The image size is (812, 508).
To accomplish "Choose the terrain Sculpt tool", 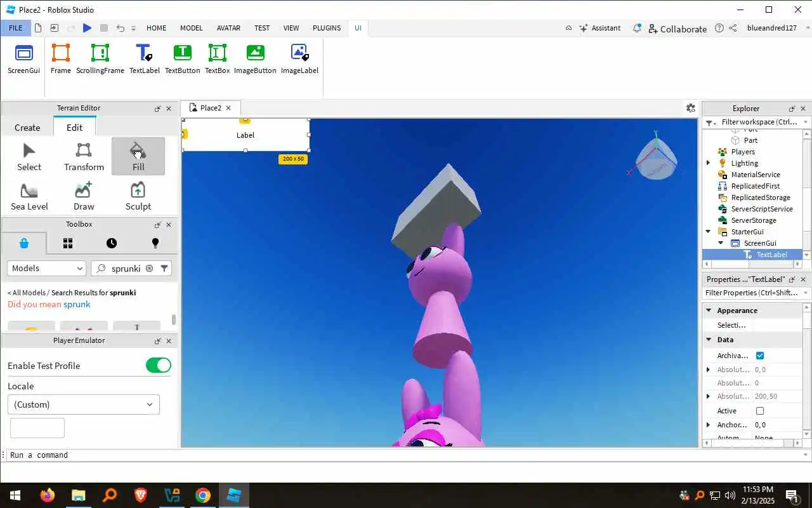I will pos(138,196).
